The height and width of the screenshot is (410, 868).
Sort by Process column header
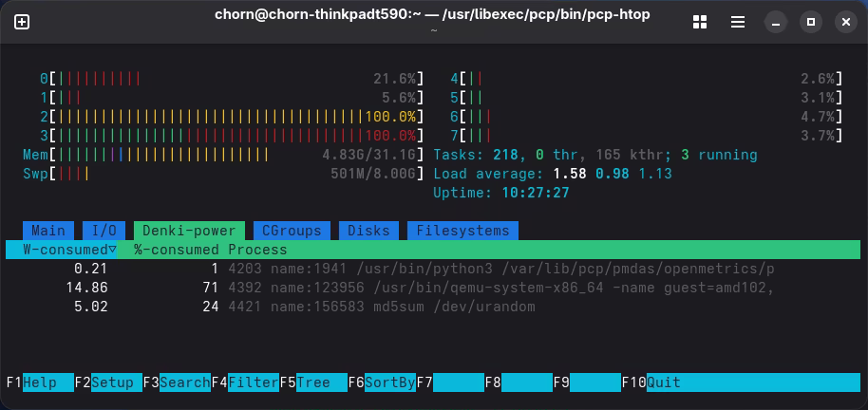pos(257,250)
